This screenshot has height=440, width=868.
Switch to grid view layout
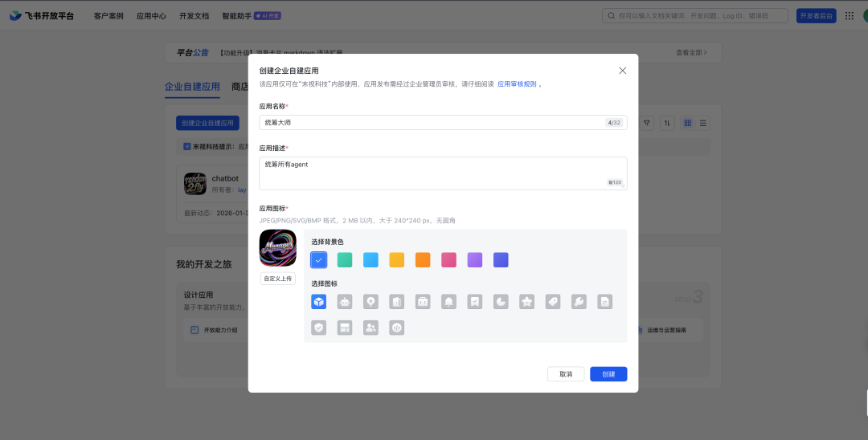click(687, 123)
